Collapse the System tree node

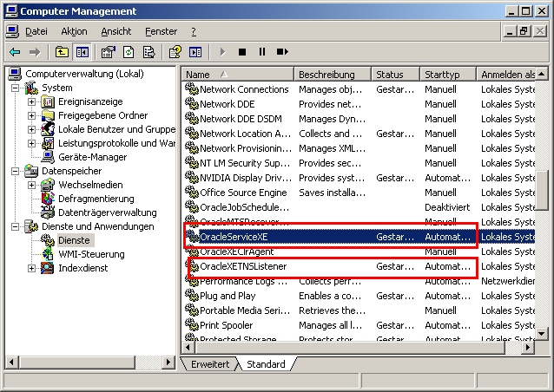coord(15,88)
